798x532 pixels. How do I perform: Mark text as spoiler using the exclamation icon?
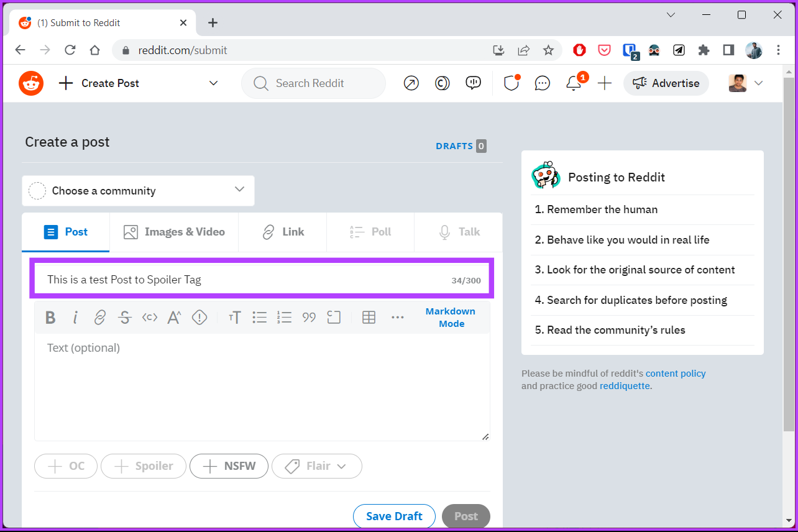[x=199, y=318]
